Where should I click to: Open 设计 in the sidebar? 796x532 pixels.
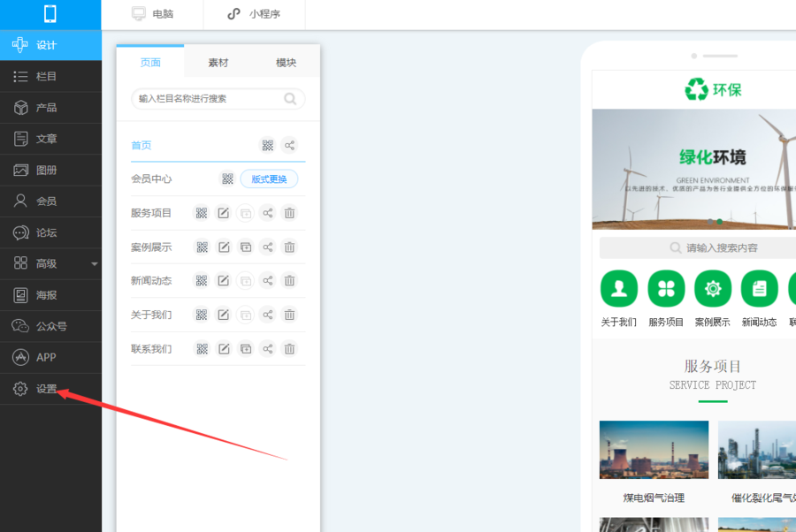[50, 45]
